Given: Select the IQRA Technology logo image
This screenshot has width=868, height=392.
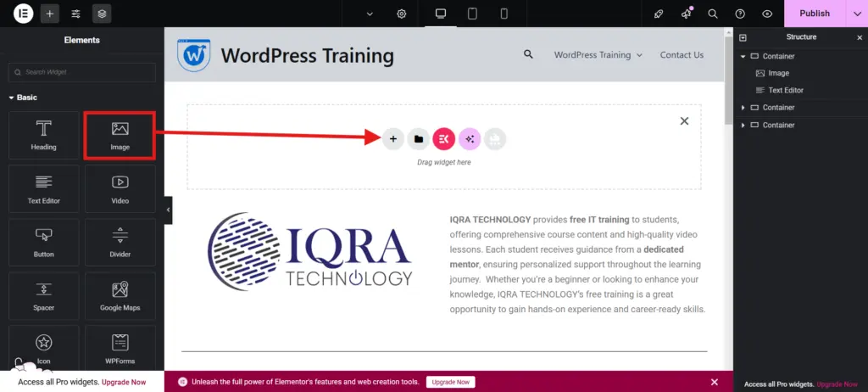Looking at the screenshot, I should click(310, 251).
